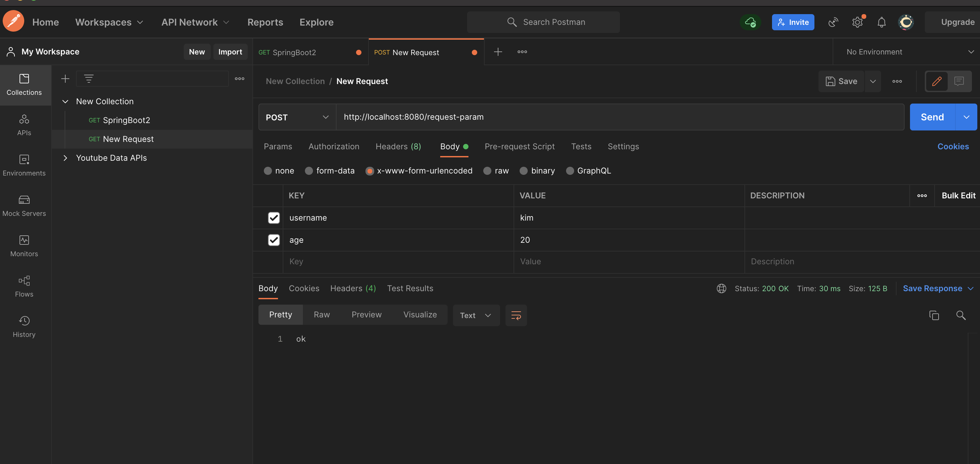This screenshot has height=464, width=980.
Task: Open APIs in the sidebar
Action: 24,125
